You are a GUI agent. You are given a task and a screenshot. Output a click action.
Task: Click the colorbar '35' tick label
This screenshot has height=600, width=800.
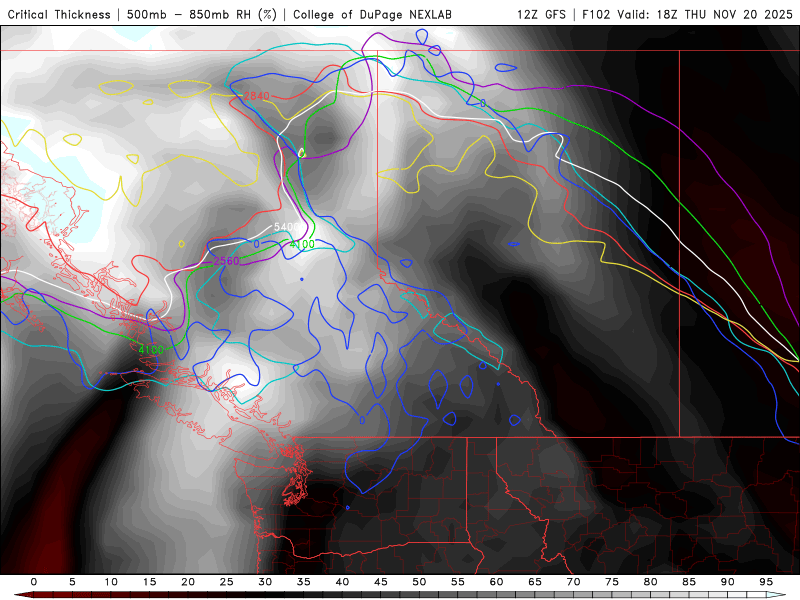(x=304, y=582)
